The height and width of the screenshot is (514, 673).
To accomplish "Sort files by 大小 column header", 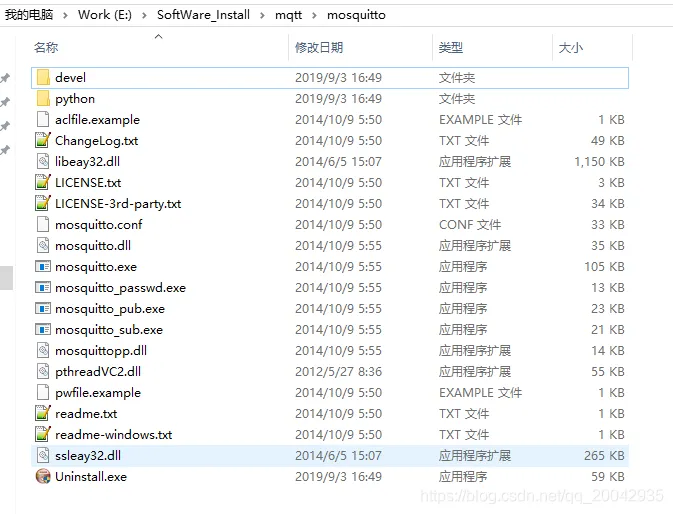I will (571, 48).
